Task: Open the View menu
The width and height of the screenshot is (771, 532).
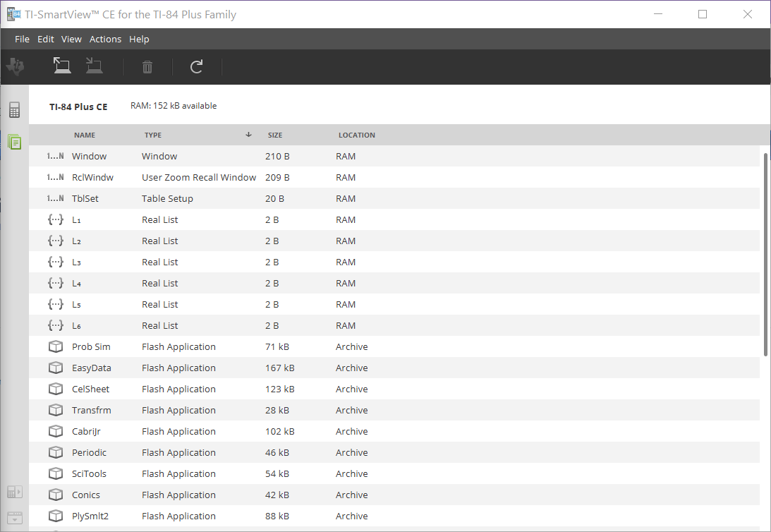Action: point(71,39)
